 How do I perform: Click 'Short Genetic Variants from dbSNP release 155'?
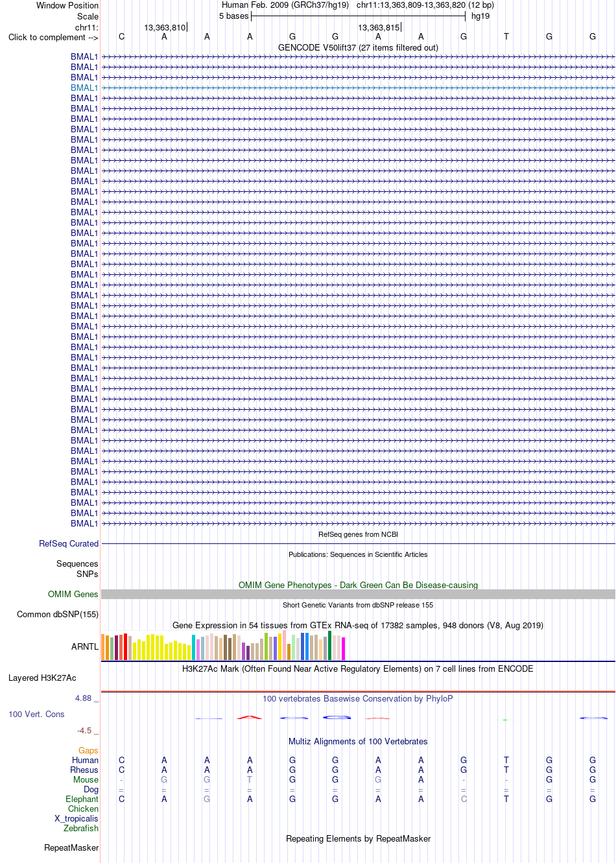click(358, 605)
